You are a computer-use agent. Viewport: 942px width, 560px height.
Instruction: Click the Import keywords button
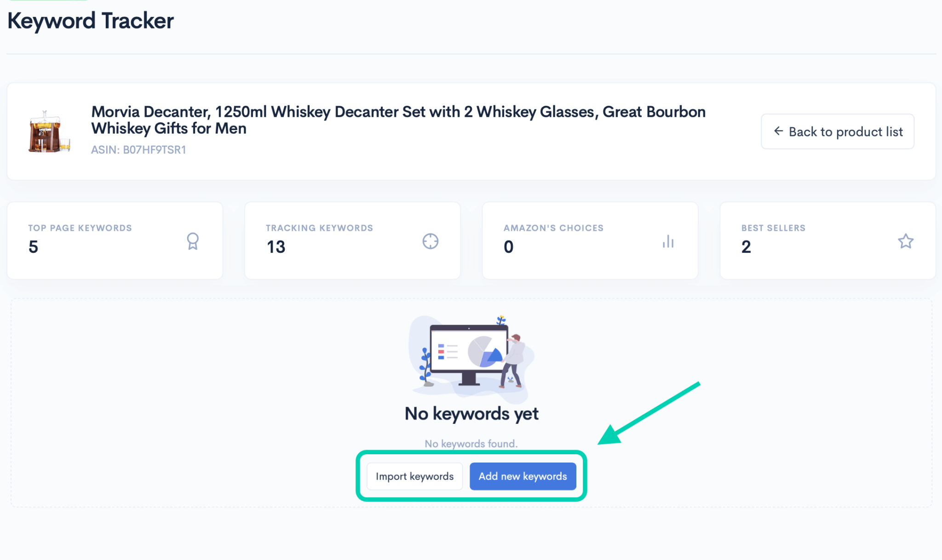[x=414, y=476]
